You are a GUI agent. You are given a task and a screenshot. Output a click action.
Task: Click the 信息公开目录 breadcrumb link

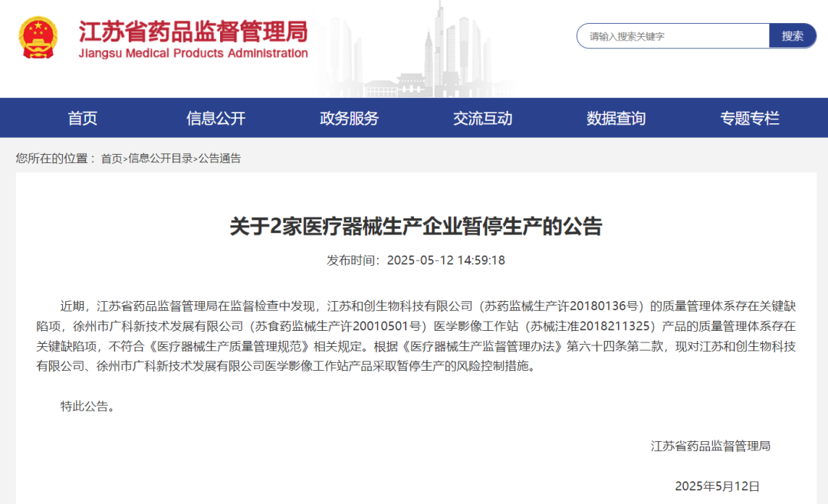160,159
